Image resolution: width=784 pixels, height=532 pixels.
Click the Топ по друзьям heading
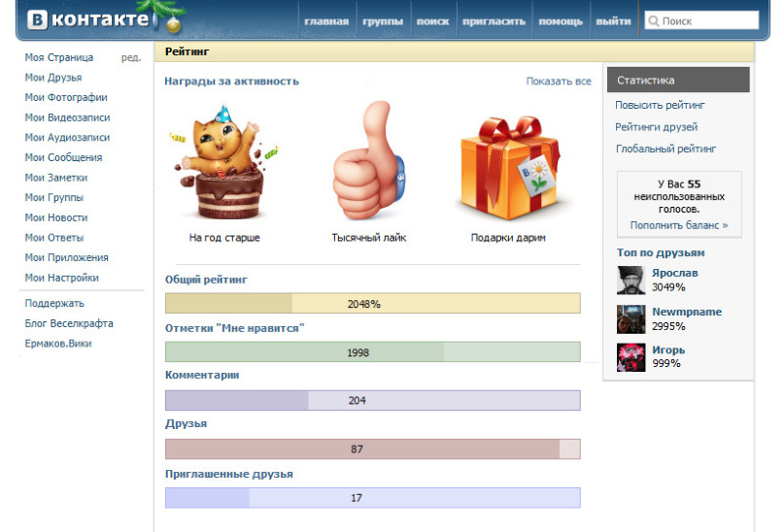click(x=661, y=252)
